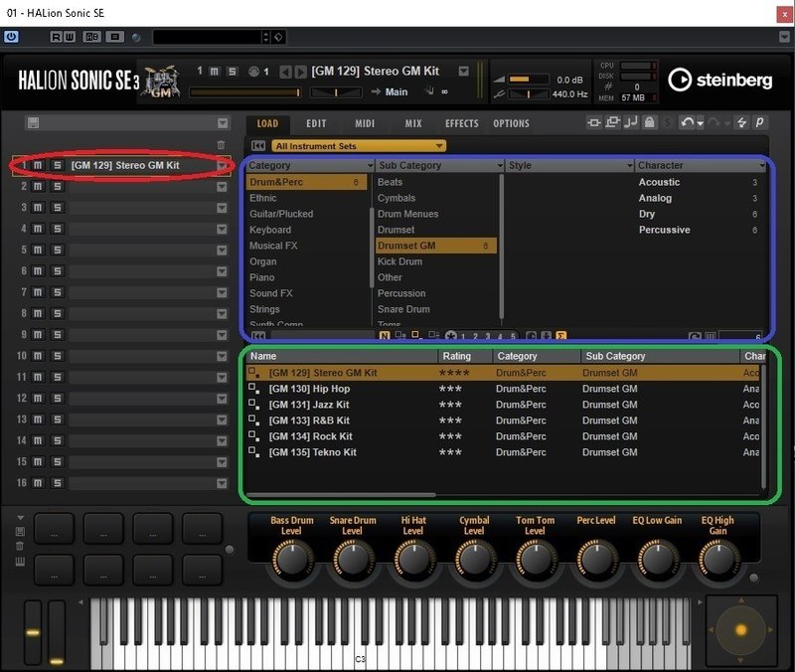Open the Style column dropdown
This screenshot has height=672, width=795.
click(630, 166)
